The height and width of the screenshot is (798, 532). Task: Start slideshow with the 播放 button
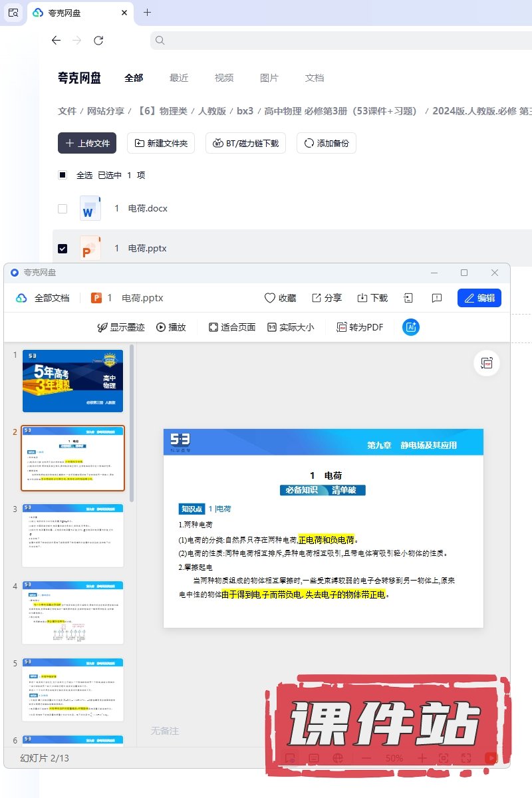[x=171, y=327]
